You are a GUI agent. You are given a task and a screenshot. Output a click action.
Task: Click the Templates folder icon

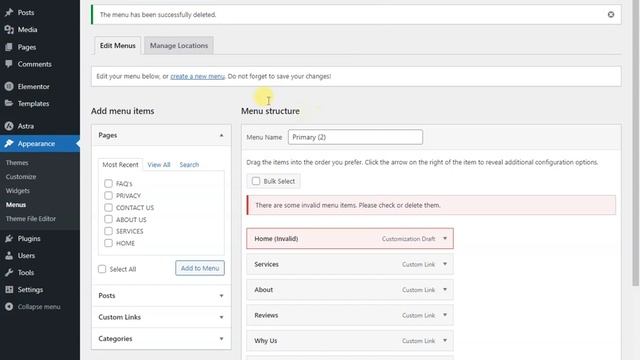point(9,103)
